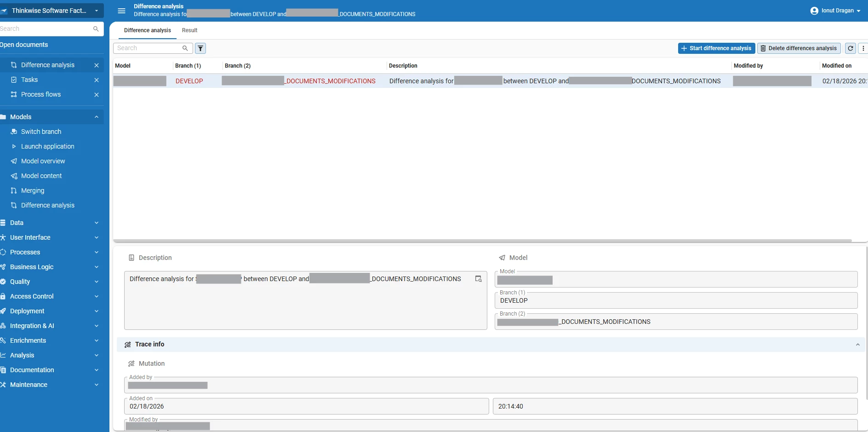
Task: Click the Start difference analysis button
Action: point(716,48)
